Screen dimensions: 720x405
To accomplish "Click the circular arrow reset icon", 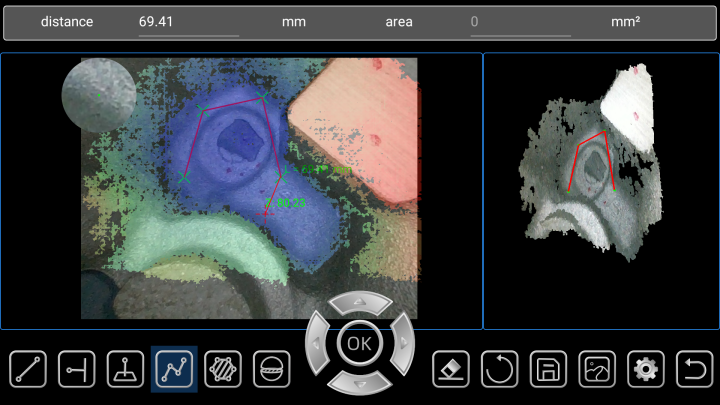I will pyautogui.click(x=499, y=370).
